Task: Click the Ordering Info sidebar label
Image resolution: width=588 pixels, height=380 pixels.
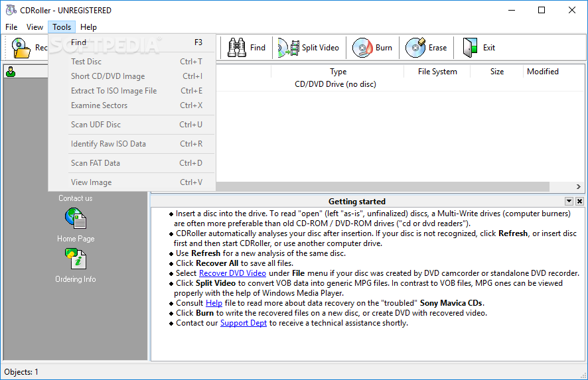Action: [x=76, y=279]
